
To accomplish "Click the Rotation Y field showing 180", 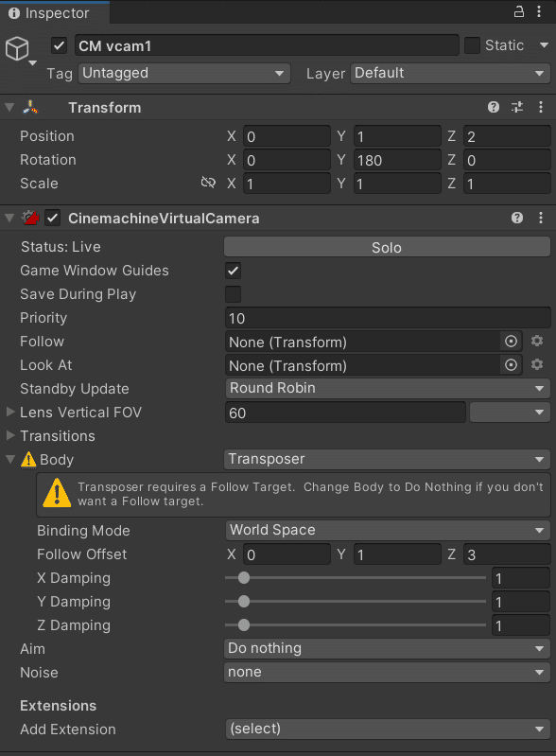I will (397, 160).
